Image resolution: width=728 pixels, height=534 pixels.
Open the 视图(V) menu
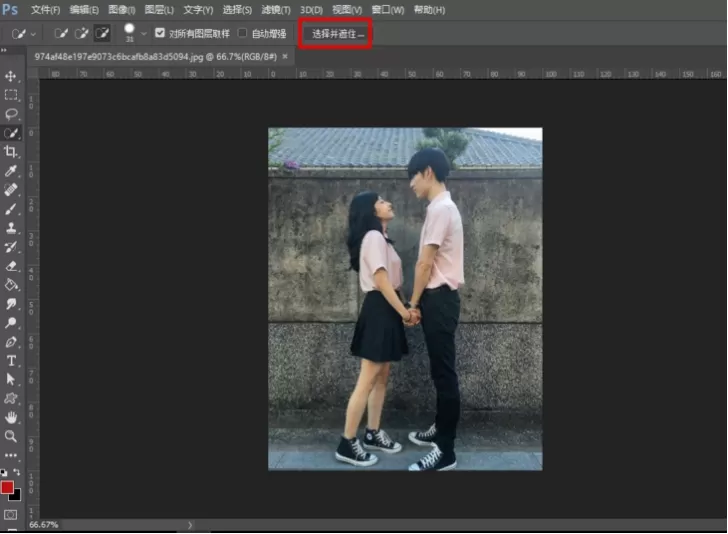pos(347,10)
